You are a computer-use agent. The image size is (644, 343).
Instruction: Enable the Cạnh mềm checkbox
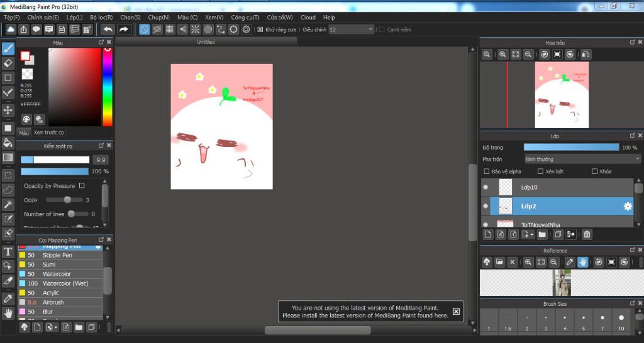382,30
